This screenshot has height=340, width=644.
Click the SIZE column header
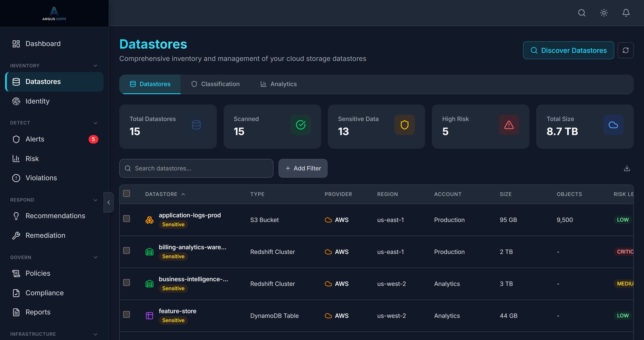pos(506,194)
